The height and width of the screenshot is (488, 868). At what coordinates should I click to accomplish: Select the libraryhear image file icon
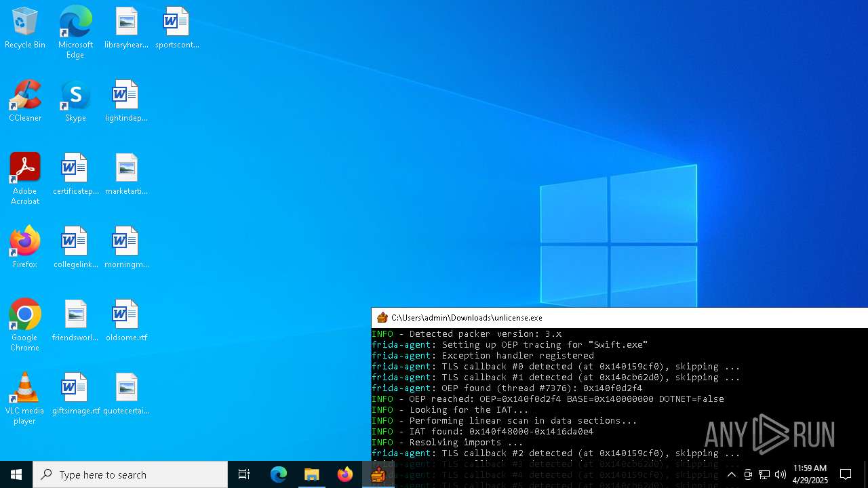point(126,28)
